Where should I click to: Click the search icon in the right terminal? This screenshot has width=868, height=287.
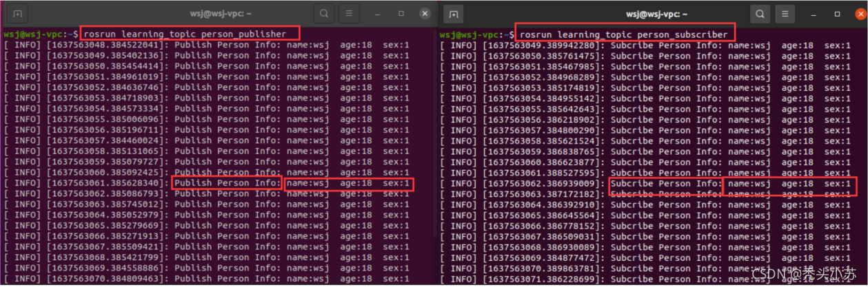click(759, 13)
